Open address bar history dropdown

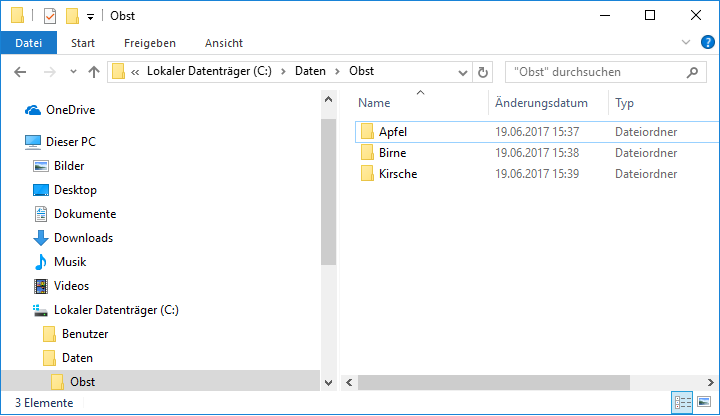(x=463, y=73)
